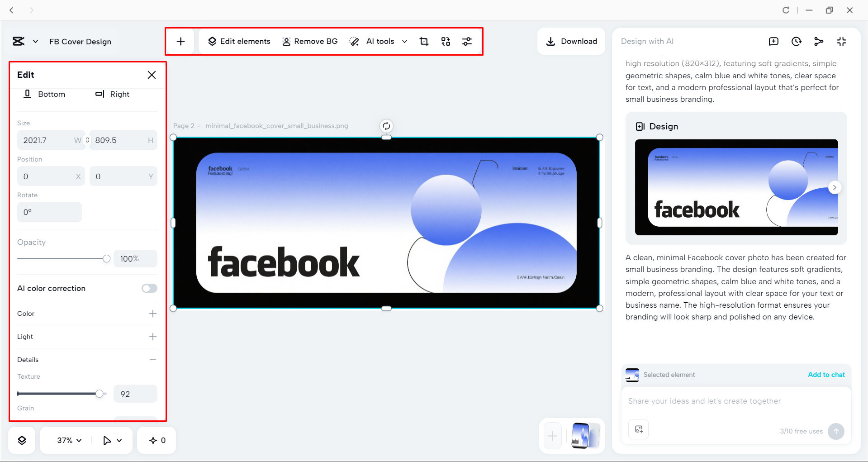868x462 pixels.
Task: Start a new chat in Design with AI
Action: 773,41
